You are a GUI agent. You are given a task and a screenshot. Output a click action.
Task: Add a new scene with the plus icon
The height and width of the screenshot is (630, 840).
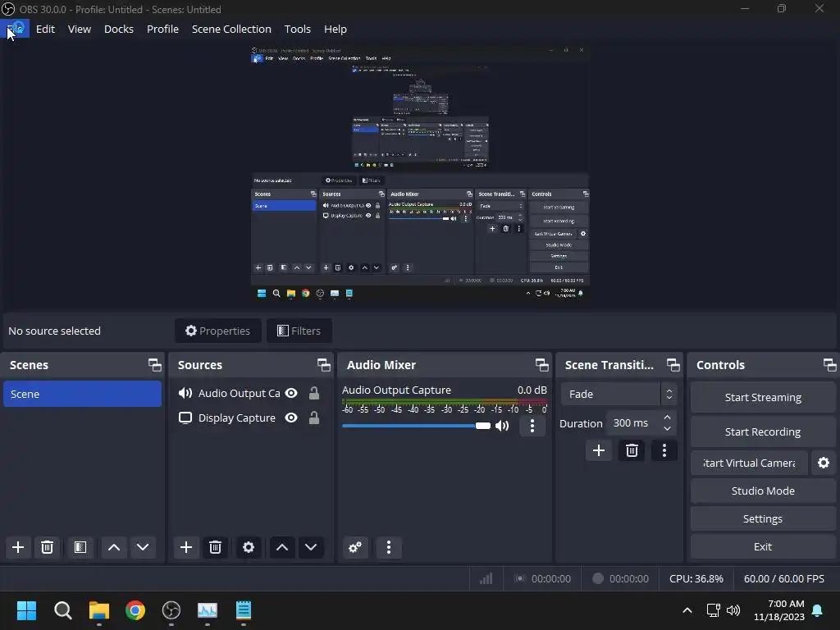pos(18,547)
